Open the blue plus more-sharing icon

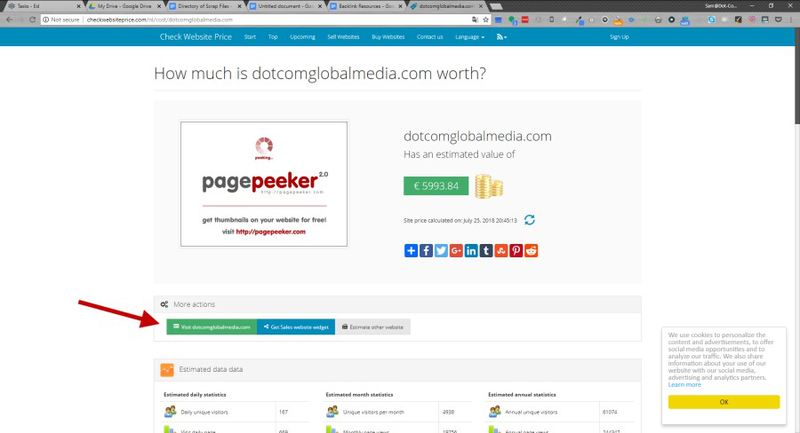[411, 250]
